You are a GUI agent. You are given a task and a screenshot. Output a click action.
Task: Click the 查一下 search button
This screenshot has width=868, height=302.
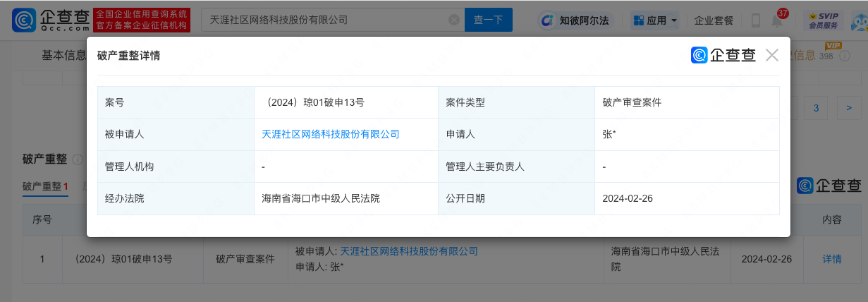[489, 20]
